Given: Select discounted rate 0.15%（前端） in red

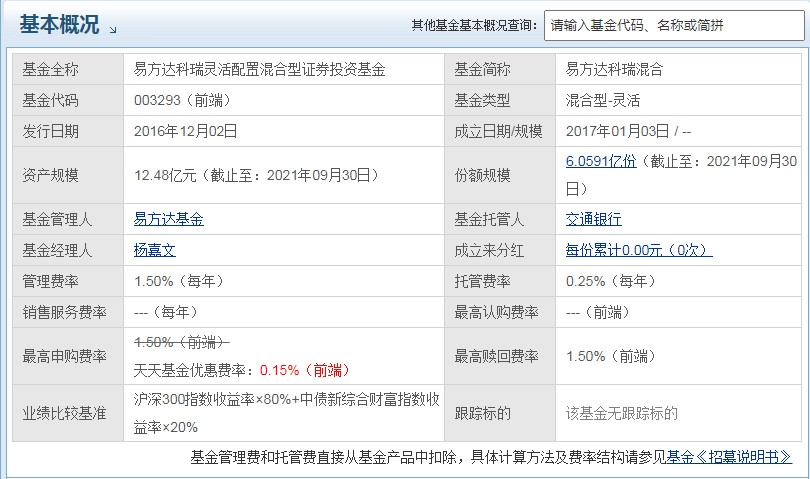Looking at the screenshot, I should point(306,370).
